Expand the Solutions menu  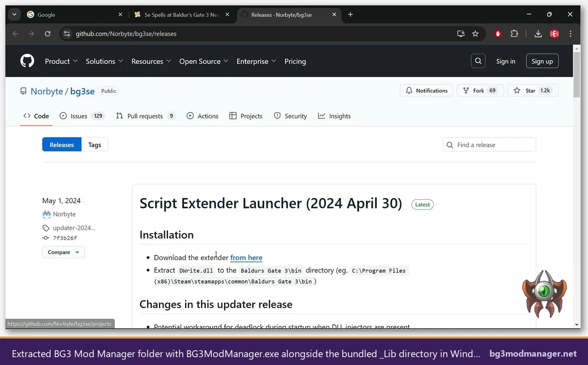(104, 61)
